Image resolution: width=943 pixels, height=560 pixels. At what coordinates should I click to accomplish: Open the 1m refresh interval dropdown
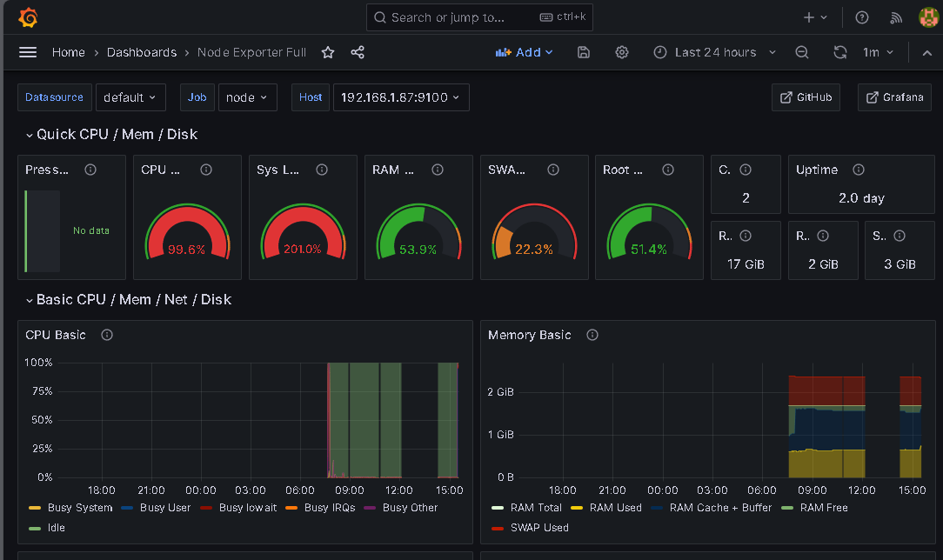[878, 52]
